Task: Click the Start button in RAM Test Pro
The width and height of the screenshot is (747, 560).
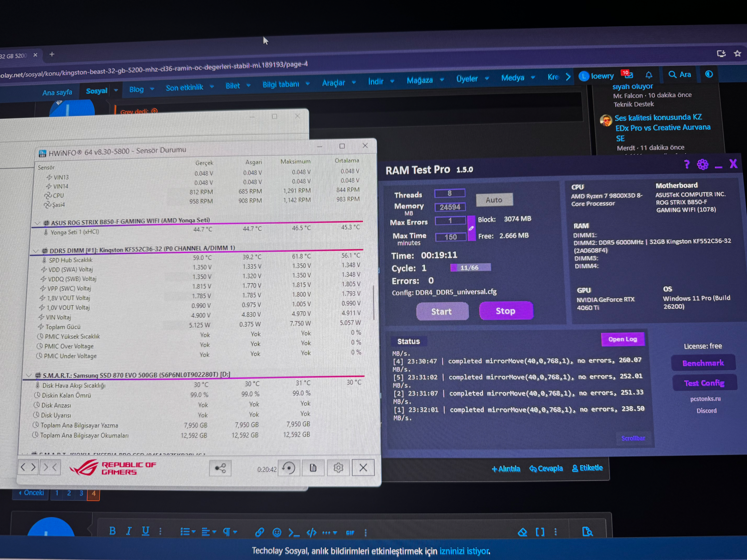Action: pos(442,311)
